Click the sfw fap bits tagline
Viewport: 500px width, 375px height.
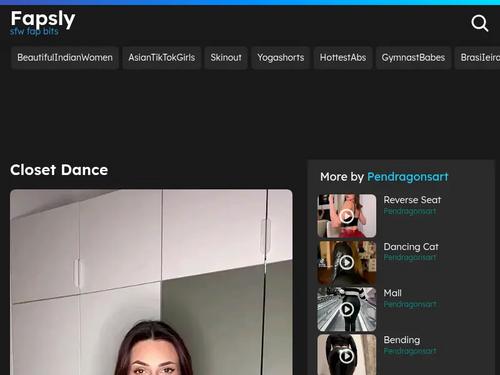pos(34,31)
